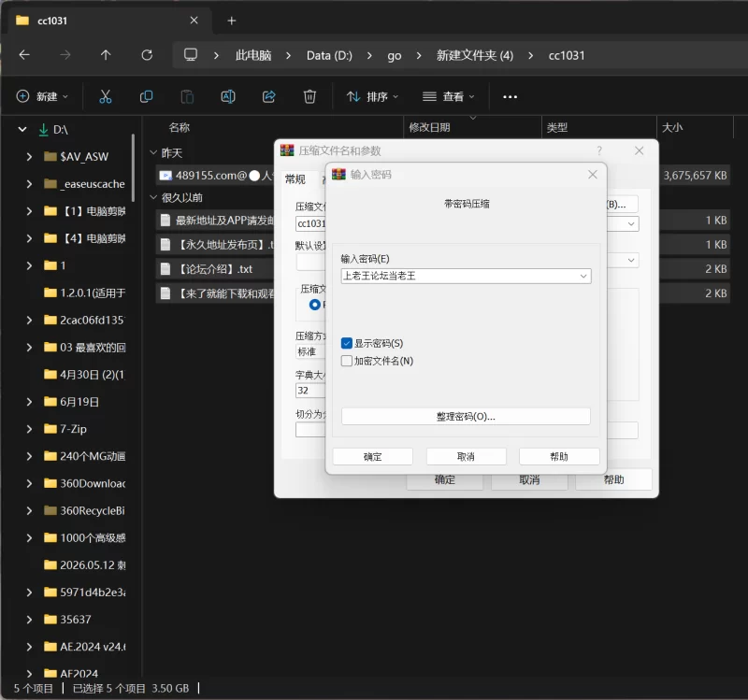Collapse the 昨天 file group
This screenshot has width=748, height=700.
click(x=153, y=152)
